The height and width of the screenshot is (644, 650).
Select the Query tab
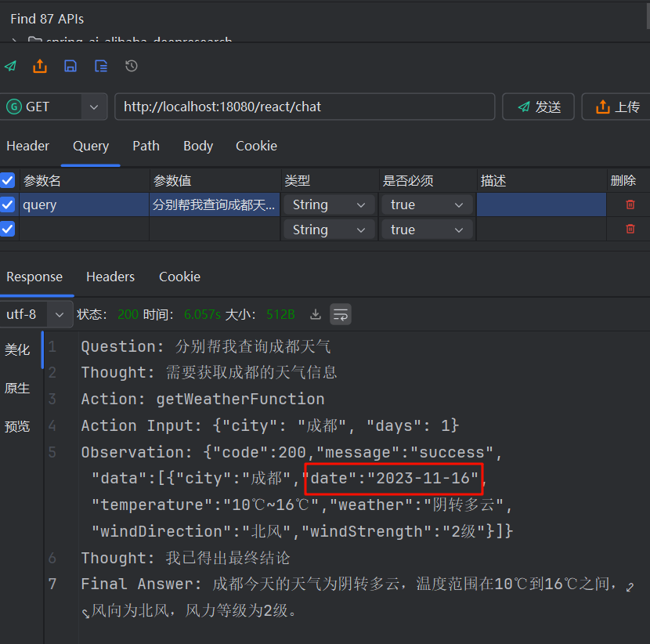[x=91, y=146]
